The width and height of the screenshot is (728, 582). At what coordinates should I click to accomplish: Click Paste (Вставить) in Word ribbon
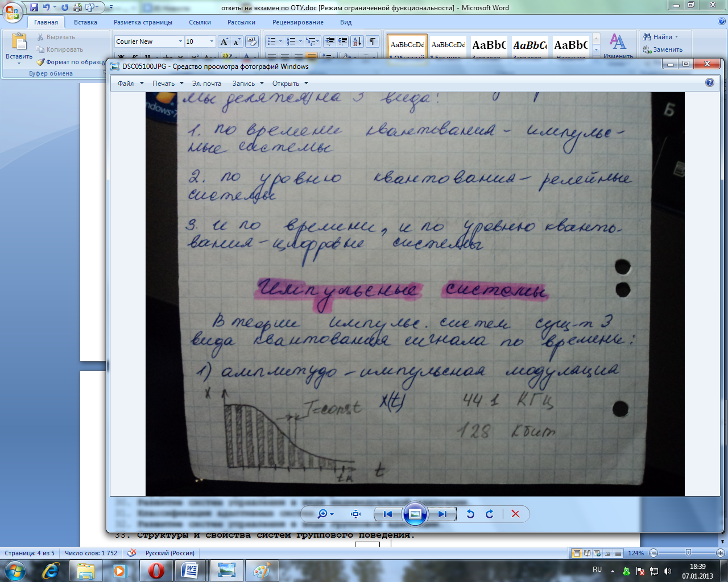pos(19,47)
